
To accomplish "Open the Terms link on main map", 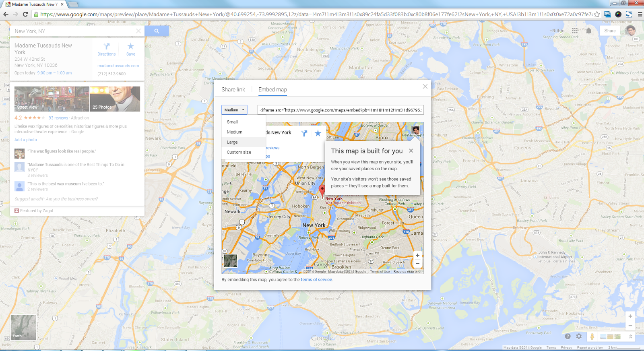I will click(551, 347).
